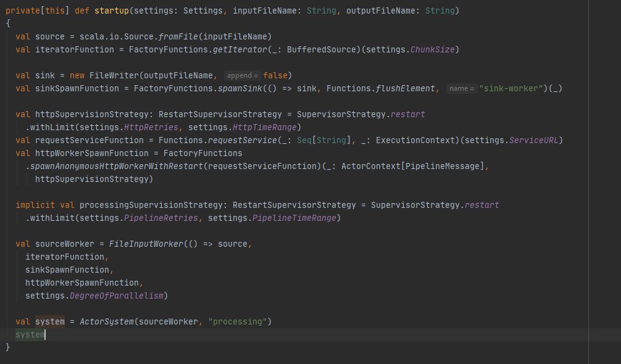Click the italic requestService method call
Viewport: 621px width, 364px height.
point(243,140)
